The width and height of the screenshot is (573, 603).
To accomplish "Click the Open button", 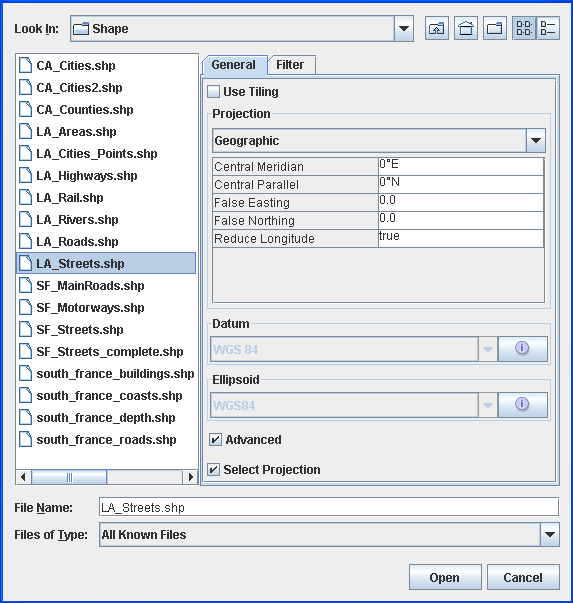I will (445, 577).
